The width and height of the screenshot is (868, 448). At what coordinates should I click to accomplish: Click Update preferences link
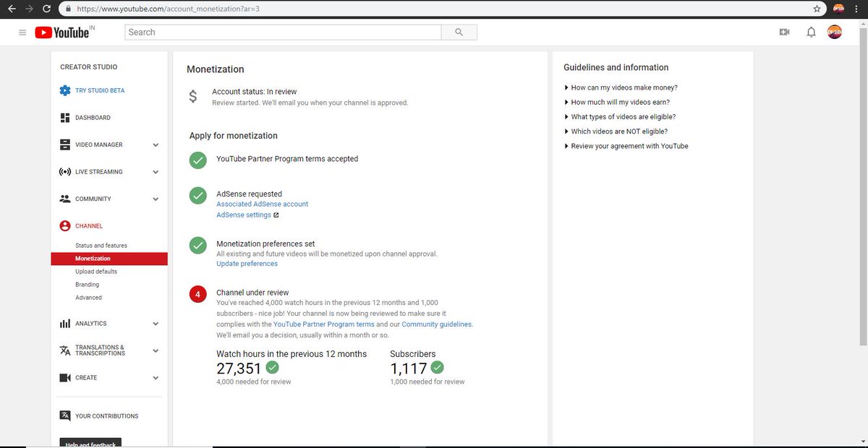[x=247, y=264]
